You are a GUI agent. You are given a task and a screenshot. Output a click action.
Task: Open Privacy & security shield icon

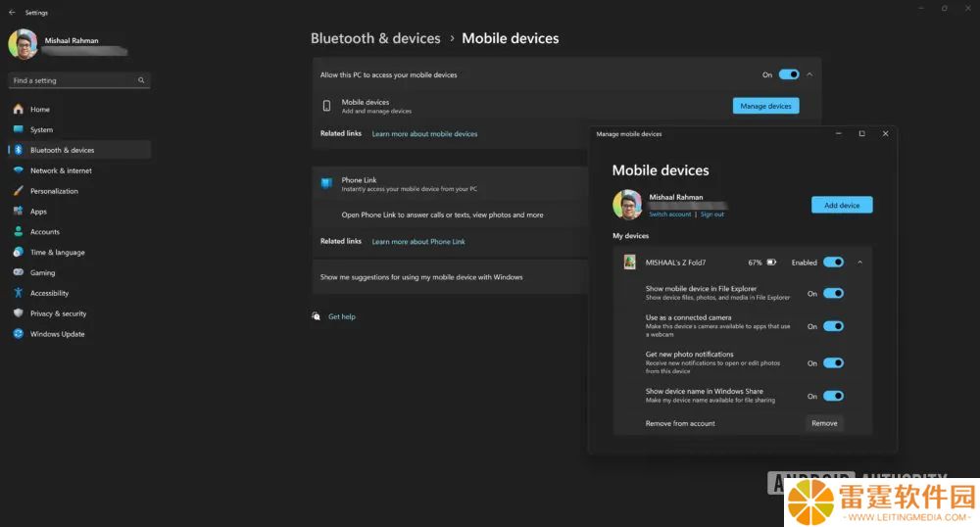pos(18,312)
